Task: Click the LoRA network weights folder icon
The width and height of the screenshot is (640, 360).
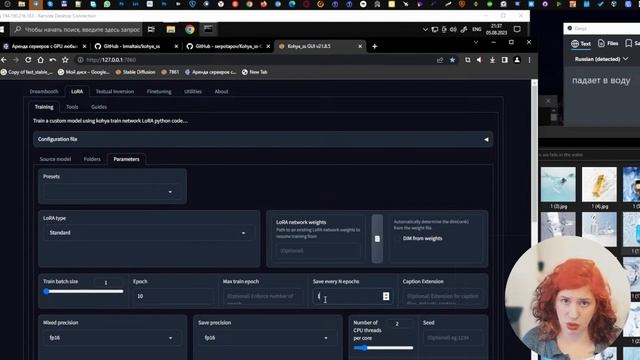Action: click(377, 239)
